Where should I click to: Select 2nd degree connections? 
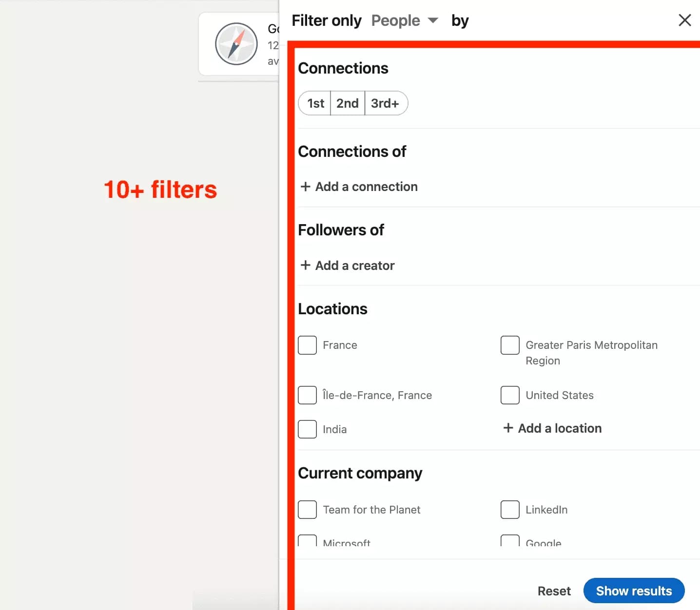point(347,103)
